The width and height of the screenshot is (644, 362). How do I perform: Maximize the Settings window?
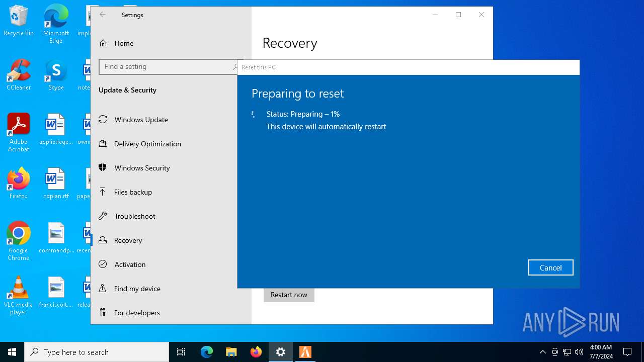458,15
